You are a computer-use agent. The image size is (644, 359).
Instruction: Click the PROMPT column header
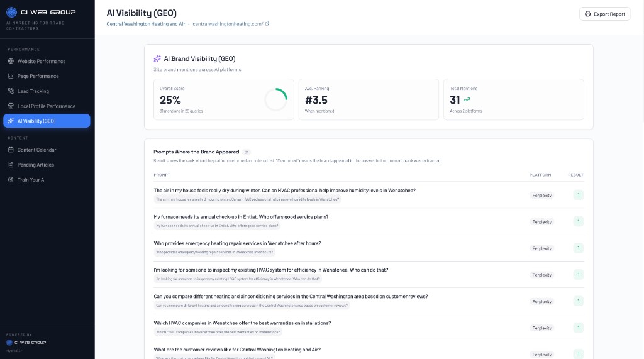coord(162,175)
